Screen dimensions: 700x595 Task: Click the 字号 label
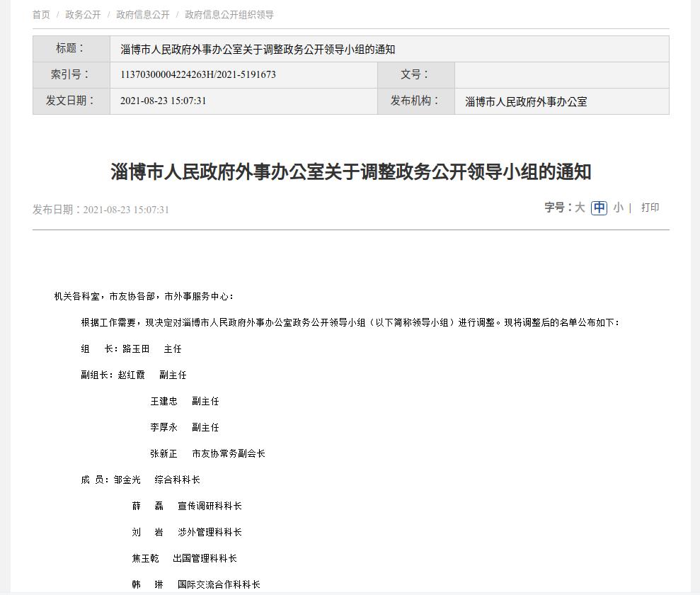click(x=558, y=208)
